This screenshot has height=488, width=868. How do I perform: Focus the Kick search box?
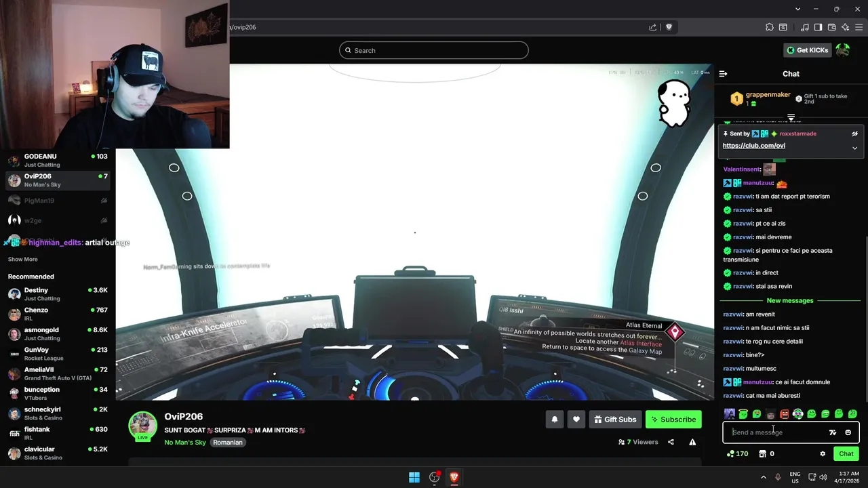tap(433, 50)
